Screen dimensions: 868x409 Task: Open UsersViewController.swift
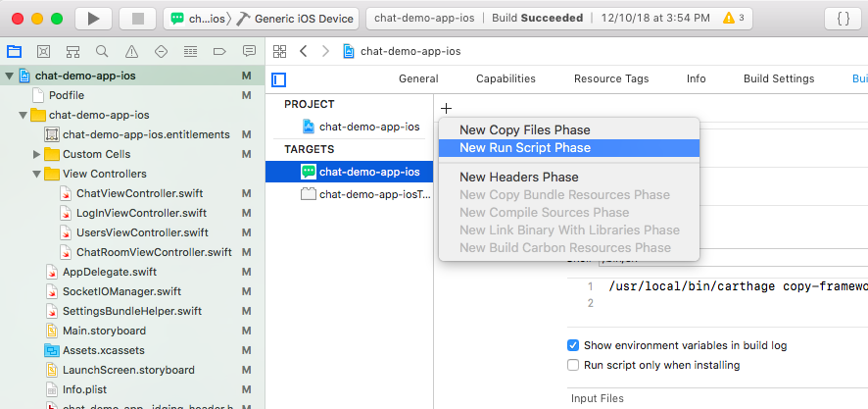pyautogui.click(x=142, y=232)
